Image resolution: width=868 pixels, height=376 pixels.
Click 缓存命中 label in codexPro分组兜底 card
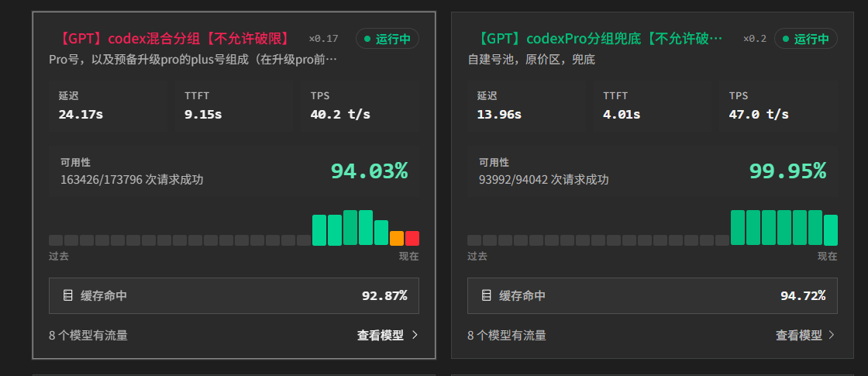pyautogui.click(x=522, y=295)
